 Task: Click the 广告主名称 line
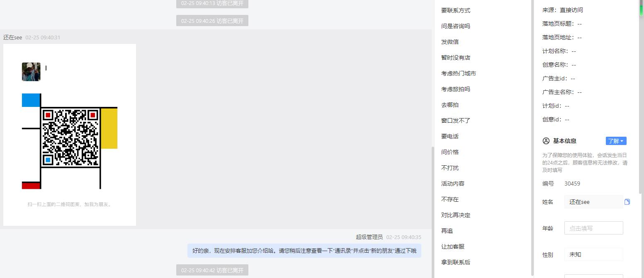tap(562, 92)
